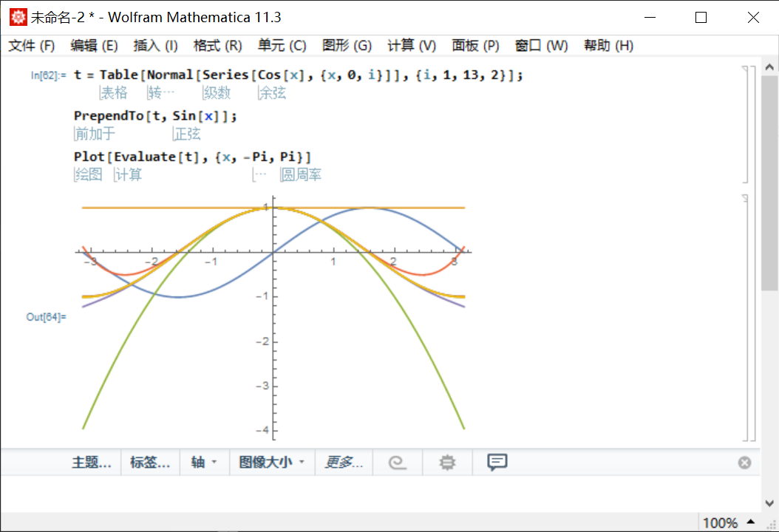Minimize the Mathematica window

pyautogui.click(x=650, y=18)
